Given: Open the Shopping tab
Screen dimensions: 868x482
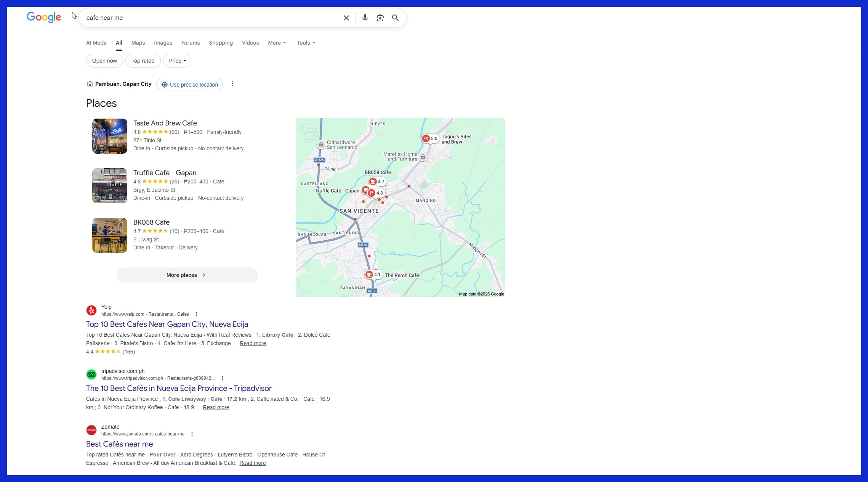Looking at the screenshot, I should [x=221, y=43].
